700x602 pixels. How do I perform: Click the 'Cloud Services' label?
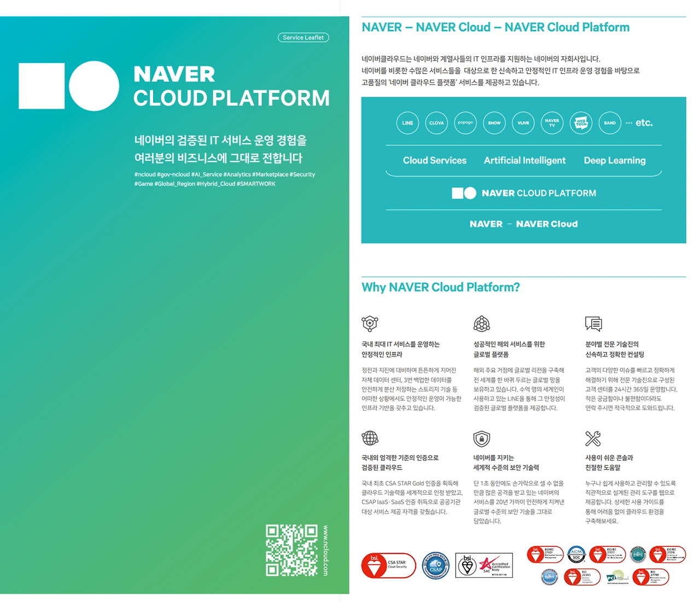click(435, 160)
